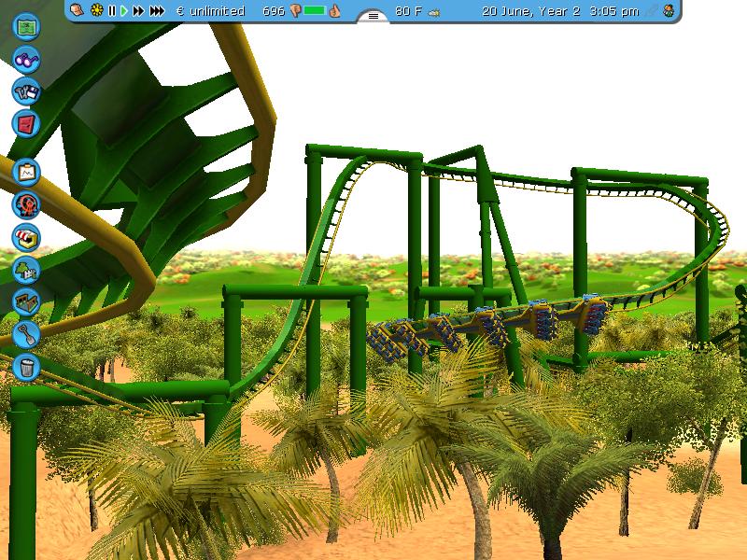Click the weather cloud icon
The width and height of the screenshot is (747, 560).
click(433, 13)
